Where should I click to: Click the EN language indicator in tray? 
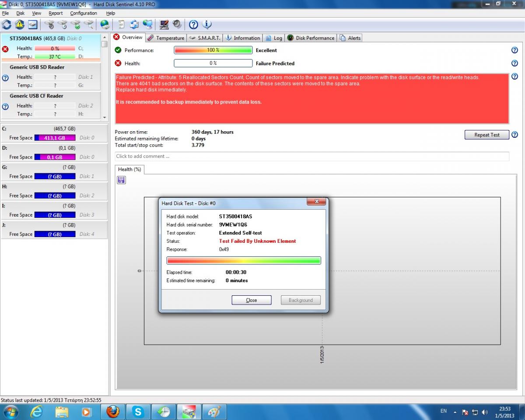pyautogui.click(x=444, y=411)
